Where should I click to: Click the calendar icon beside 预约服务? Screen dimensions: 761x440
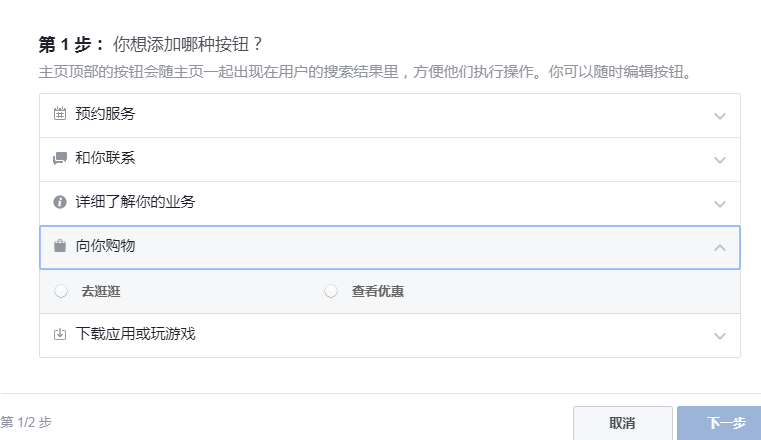coord(60,114)
